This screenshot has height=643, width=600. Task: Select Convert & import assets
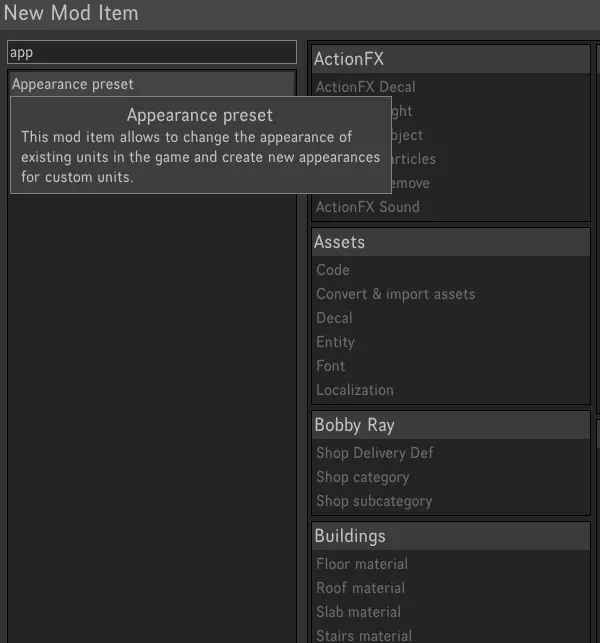pos(396,294)
